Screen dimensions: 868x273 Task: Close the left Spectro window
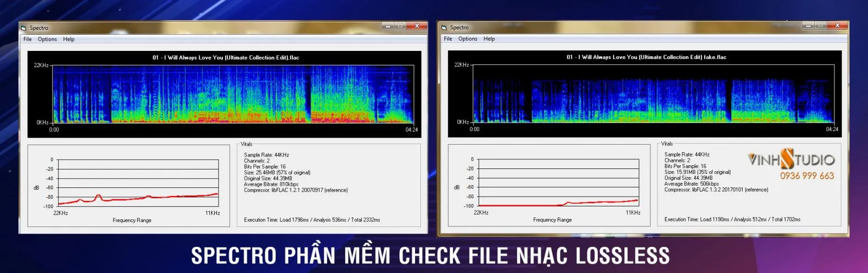tap(417, 26)
